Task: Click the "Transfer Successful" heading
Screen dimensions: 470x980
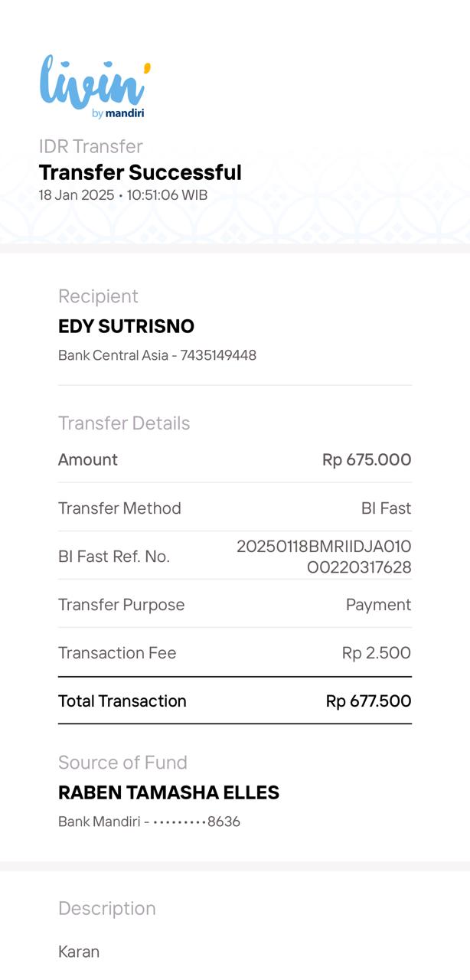Action: (140, 172)
